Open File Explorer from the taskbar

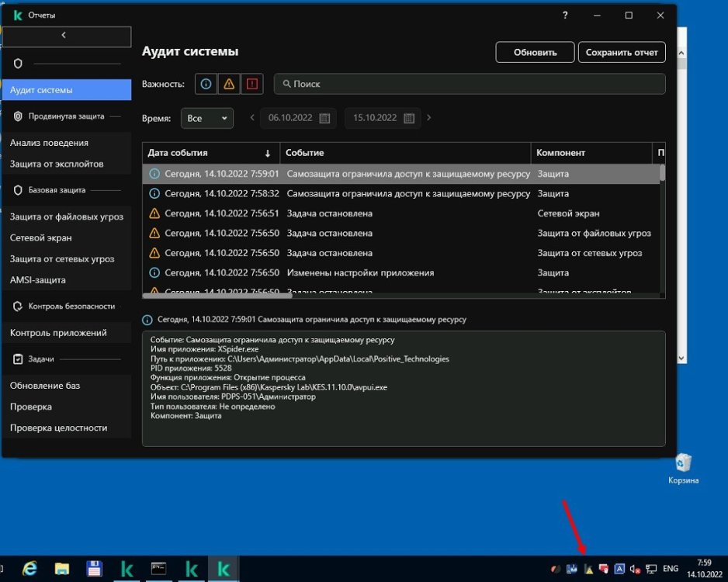pyautogui.click(x=62, y=569)
